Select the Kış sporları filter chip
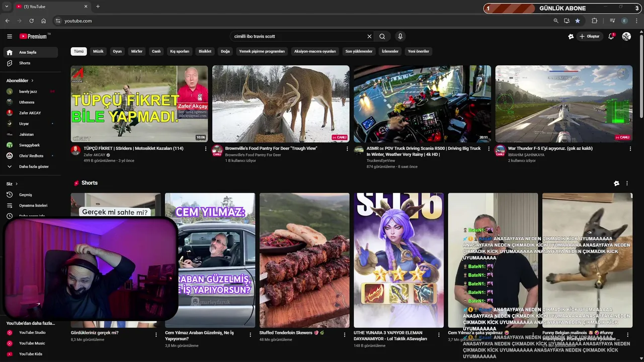 [180, 51]
